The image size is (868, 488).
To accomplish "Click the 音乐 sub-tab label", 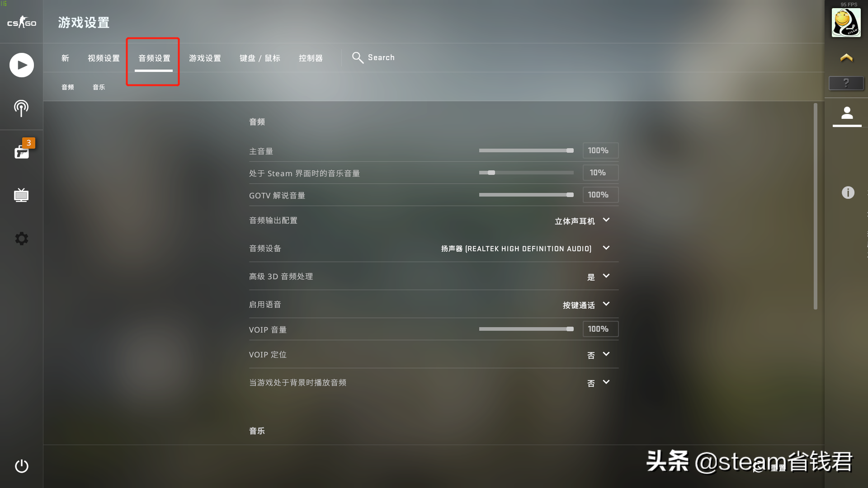I will [x=99, y=87].
